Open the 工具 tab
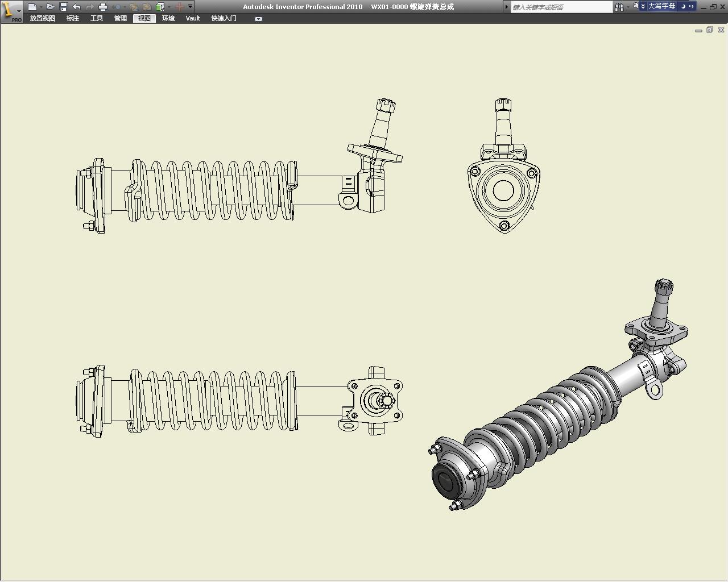 click(97, 18)
